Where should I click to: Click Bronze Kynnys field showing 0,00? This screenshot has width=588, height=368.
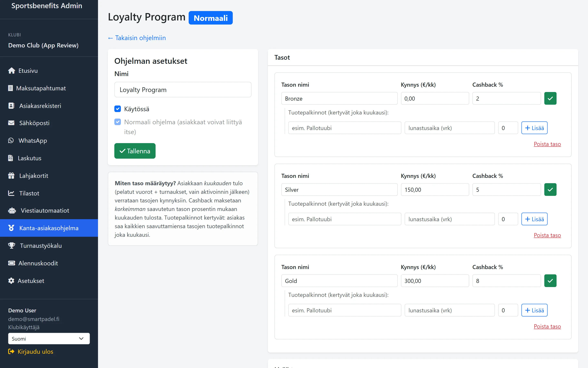tap(435, 98)
